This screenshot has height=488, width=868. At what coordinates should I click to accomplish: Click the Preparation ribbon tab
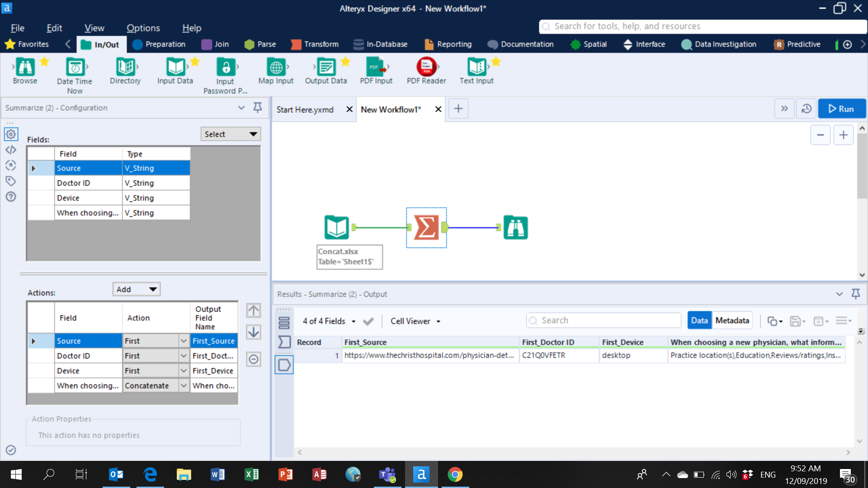point(165,44)
